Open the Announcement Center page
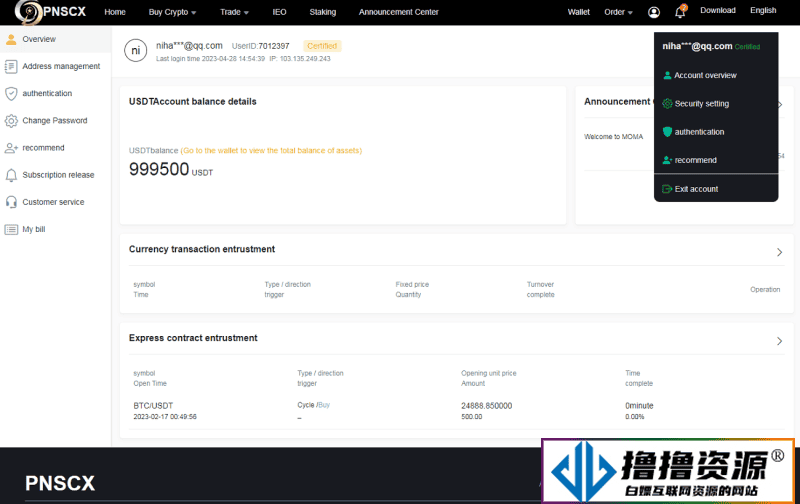Image resolution: width=800 pixels, height=504 pixels. 398,12
